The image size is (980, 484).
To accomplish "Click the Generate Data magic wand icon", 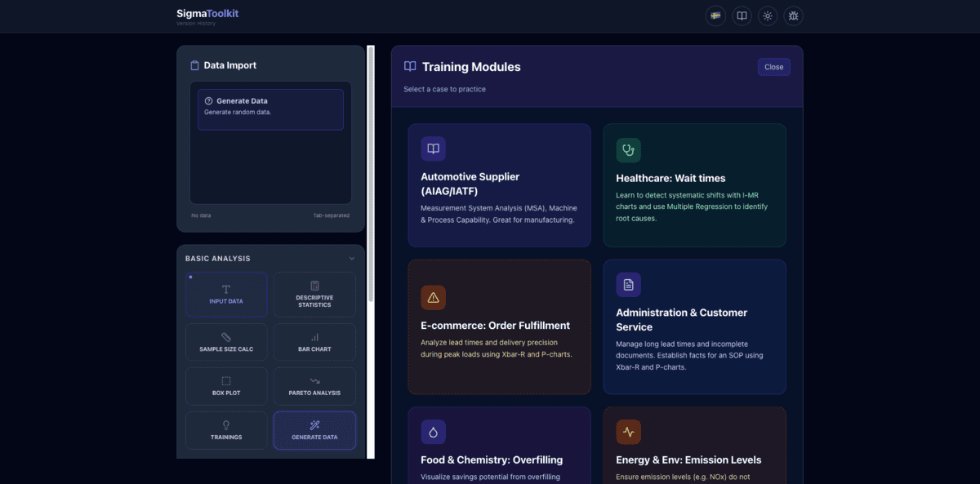I will (x=314, y=425).
